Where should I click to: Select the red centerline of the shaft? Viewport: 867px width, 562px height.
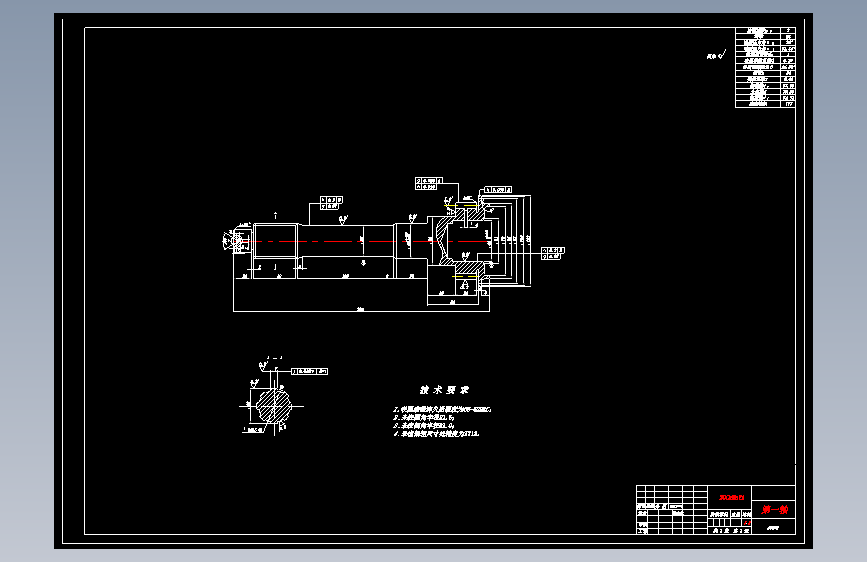[x=361, y=241]
